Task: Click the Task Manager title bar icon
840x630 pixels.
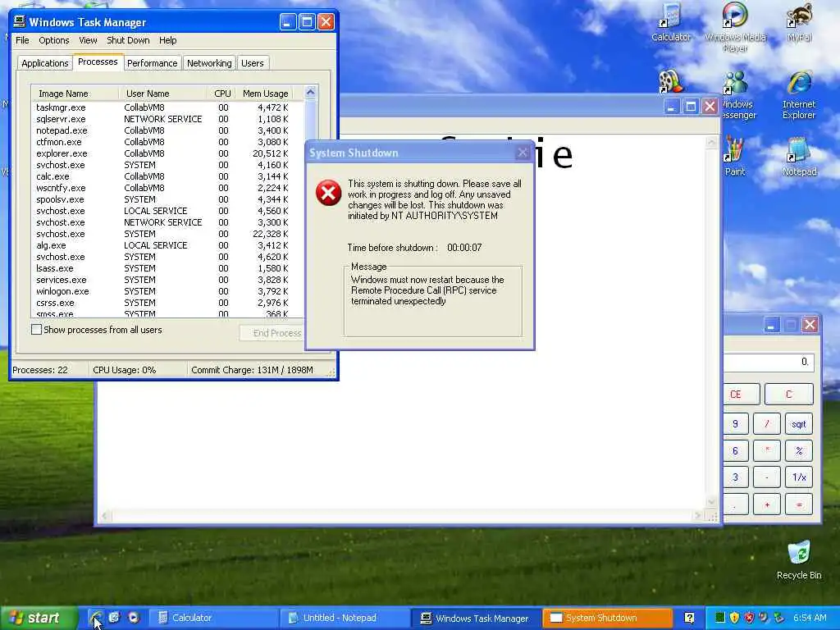Action: (20, 22)
